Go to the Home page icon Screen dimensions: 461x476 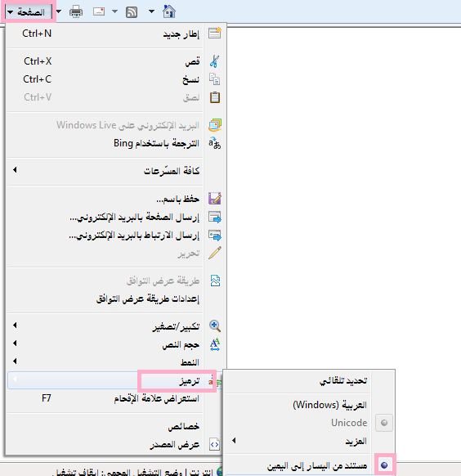[x=169, y=11]
